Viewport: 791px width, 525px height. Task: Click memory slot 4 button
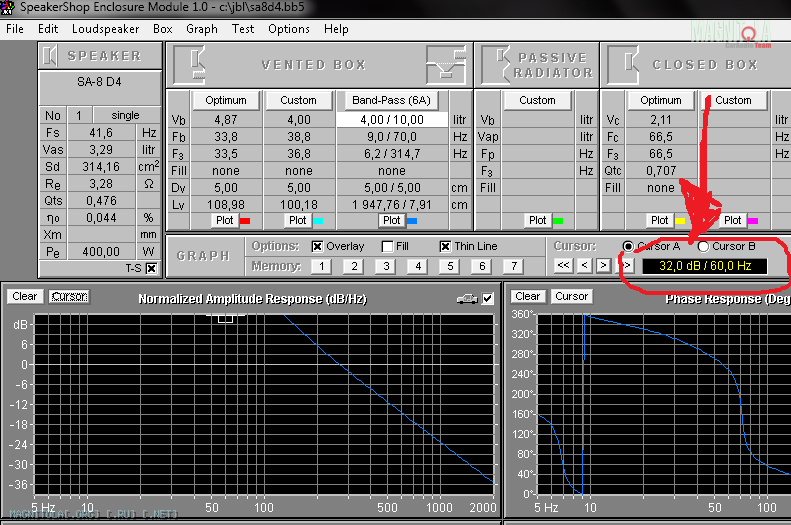(418, 266)
